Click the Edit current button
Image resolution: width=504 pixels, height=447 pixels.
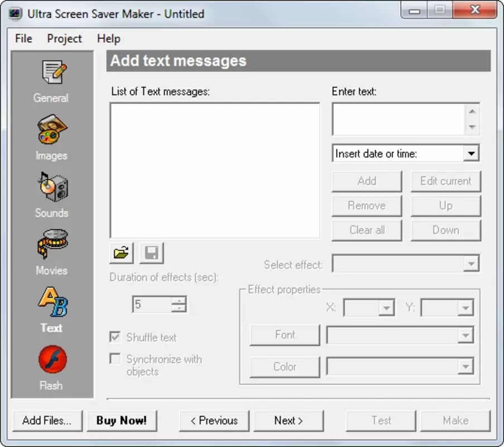[x=446, y=181]
